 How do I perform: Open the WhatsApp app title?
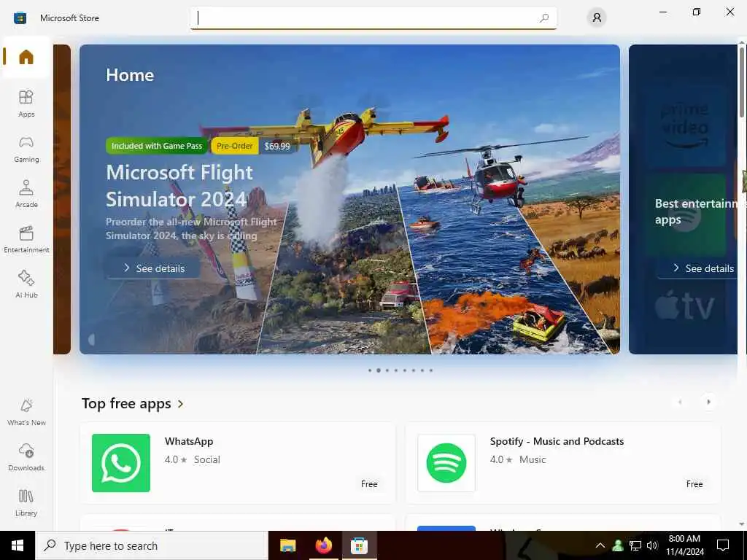click(189, 441)
